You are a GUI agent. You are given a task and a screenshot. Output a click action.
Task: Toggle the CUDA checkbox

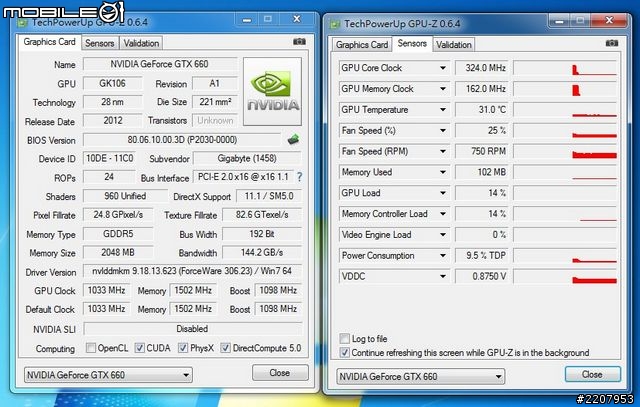coord(140,348)
